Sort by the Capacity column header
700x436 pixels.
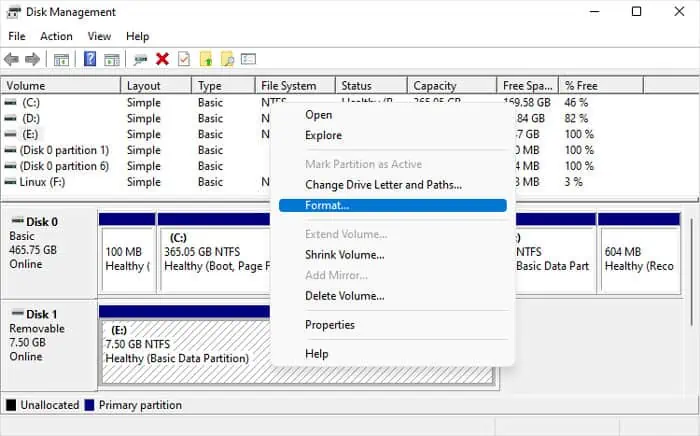point(435,86)
